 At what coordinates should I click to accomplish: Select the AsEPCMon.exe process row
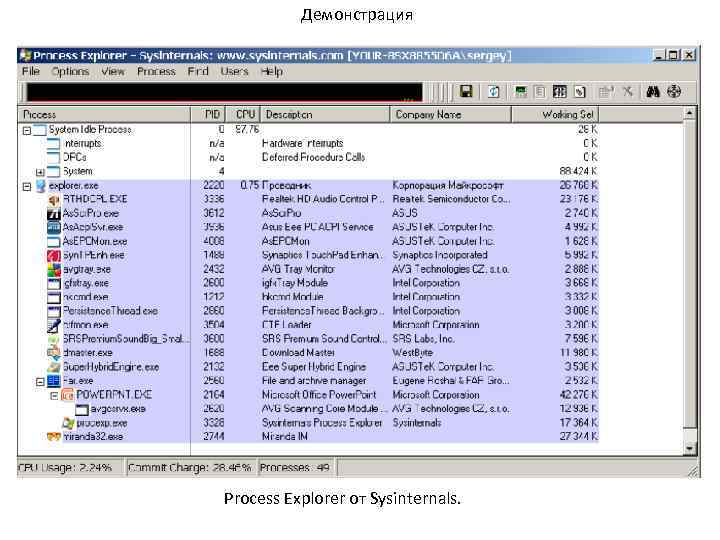308,242
